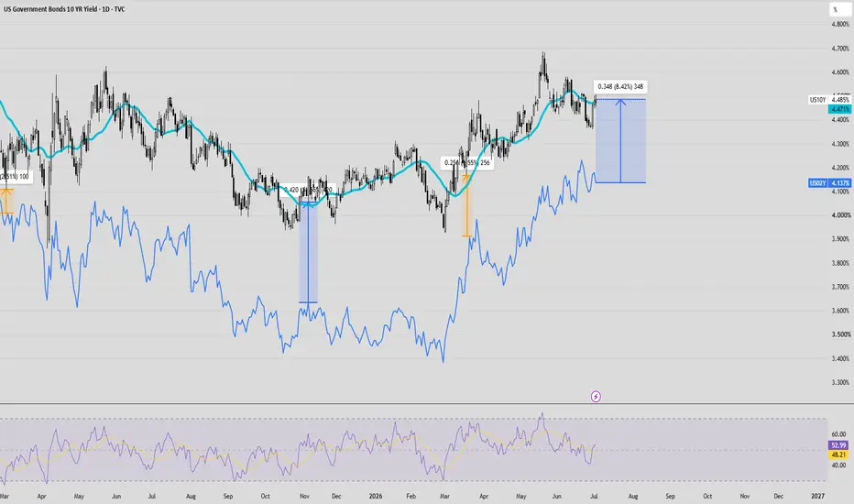This screenshot has height=504, width=854.
Task: Click the 4.300% price scale label
Action: pyautogui.click(x=839, y=144)
